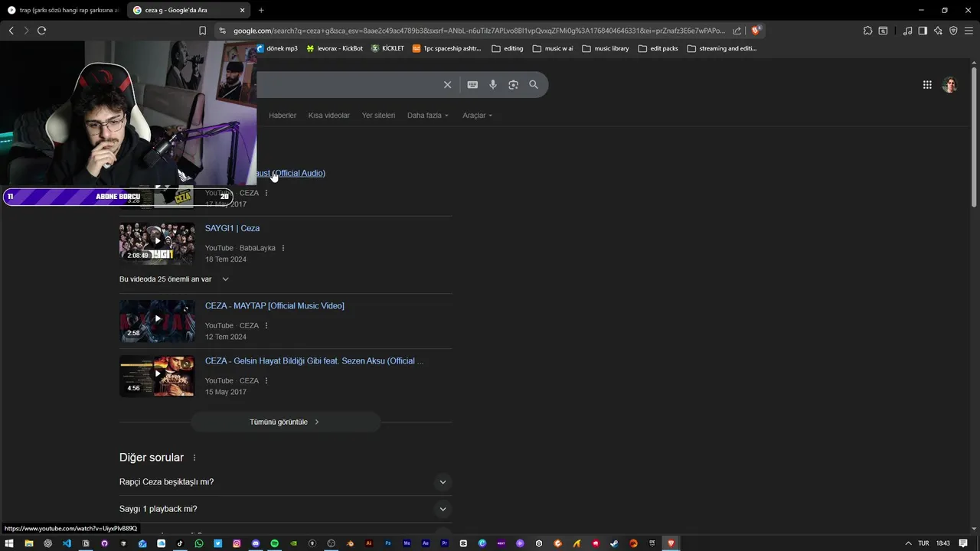Open 'music library' bookmarks folder
The width and height of the screenshot is (980, 551).
click(x=606, y=48)
